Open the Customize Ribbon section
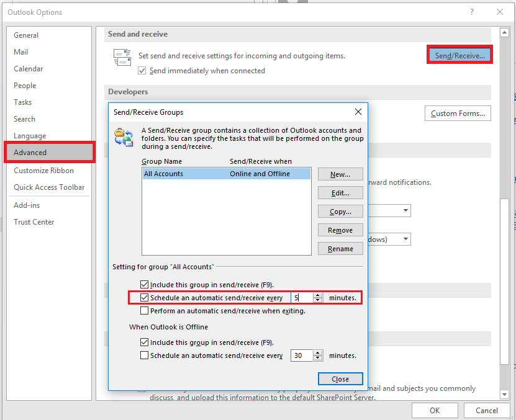The image size is (516, 420). [43, 170]
